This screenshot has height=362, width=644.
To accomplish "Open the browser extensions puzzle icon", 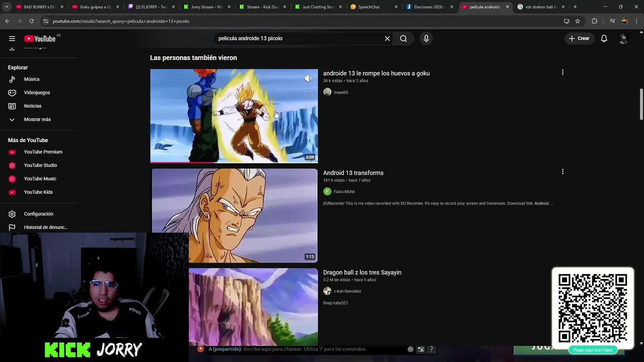I will tap(594, 21).
